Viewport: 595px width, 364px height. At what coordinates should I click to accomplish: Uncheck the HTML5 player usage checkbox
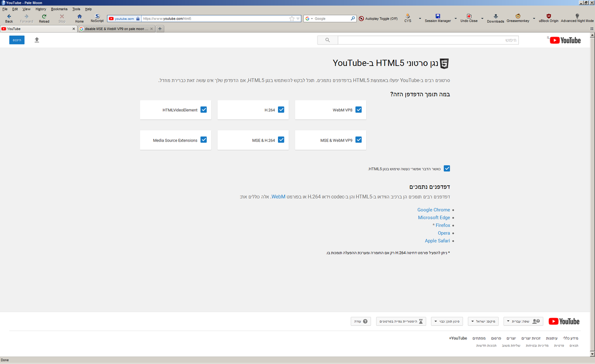click(x=447, y=169)
